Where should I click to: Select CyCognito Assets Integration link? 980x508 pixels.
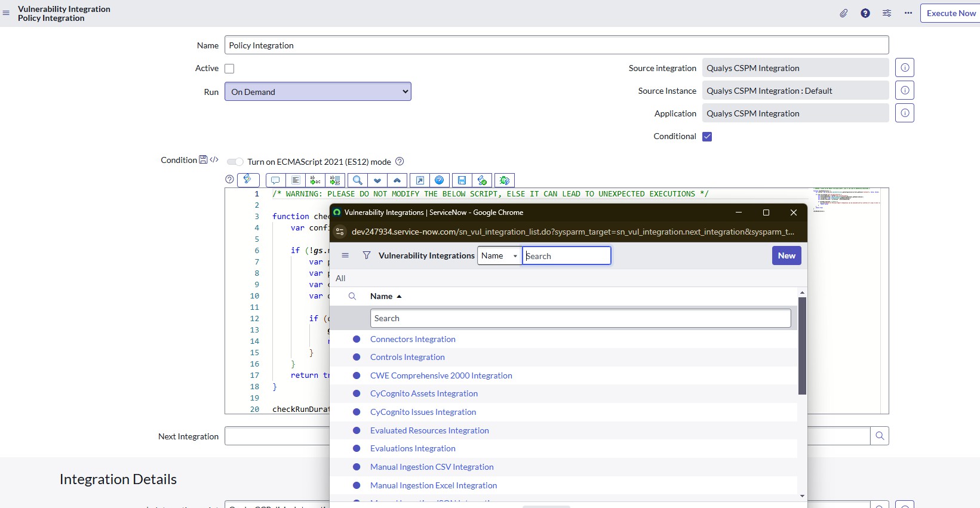tap(424, 393)
